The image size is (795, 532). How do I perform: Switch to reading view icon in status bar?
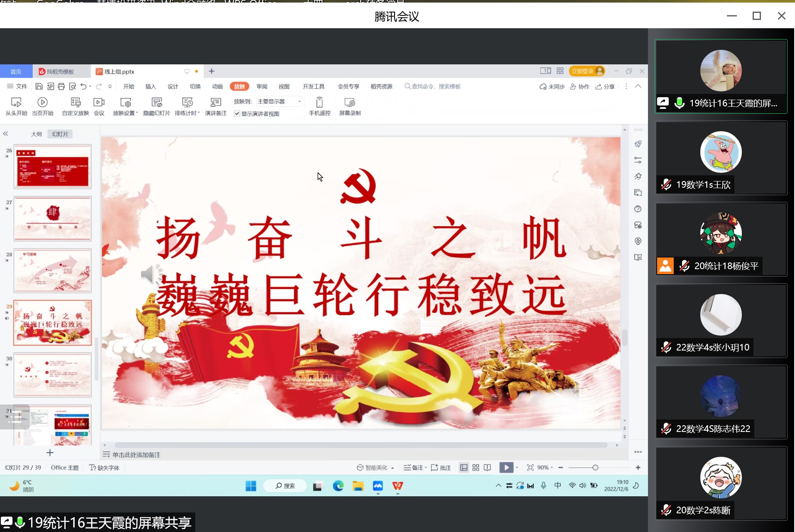coord(488,468)
